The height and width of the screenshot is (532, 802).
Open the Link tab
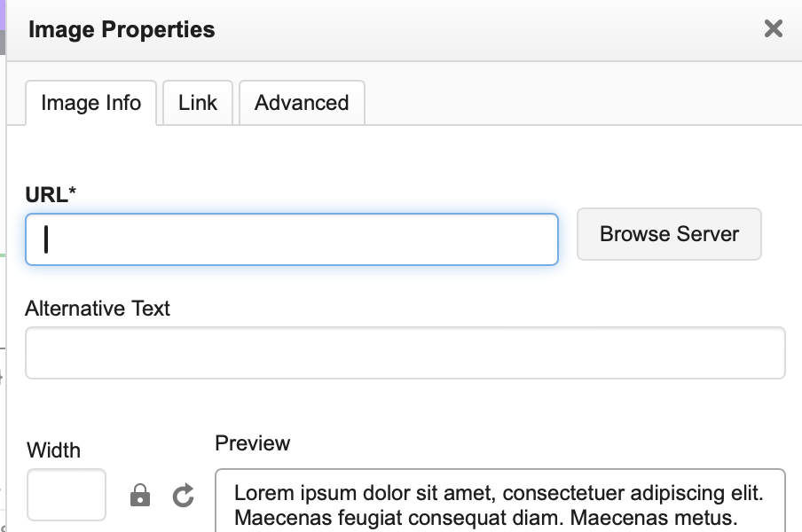(197, 103)
